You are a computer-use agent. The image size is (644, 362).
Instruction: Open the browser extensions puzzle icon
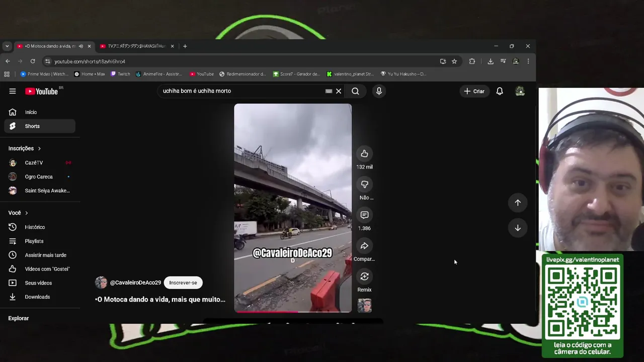click(x=472, y=61)
